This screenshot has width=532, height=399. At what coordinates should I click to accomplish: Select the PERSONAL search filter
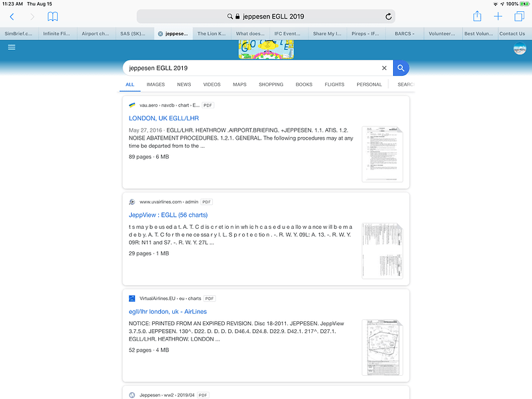[x=369, y=84]
